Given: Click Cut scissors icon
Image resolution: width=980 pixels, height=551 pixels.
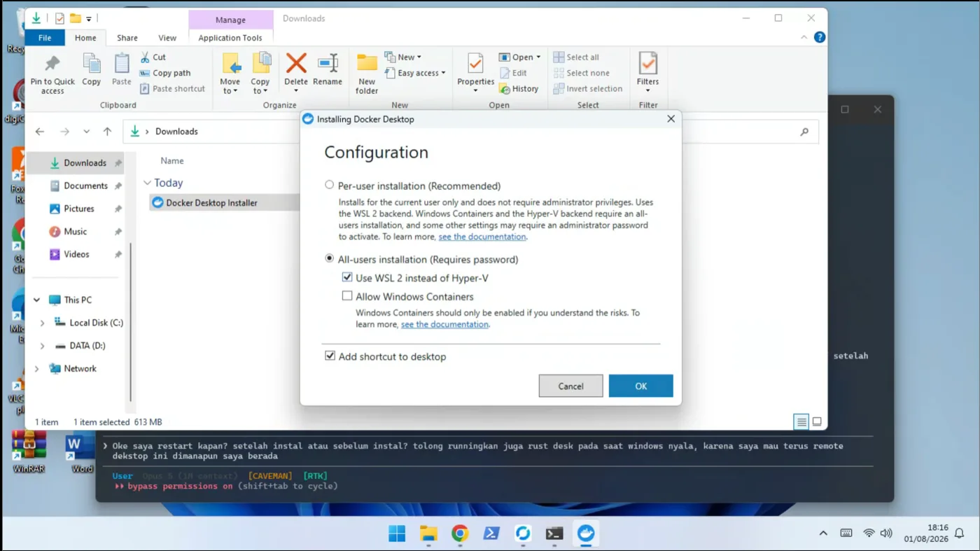Looking at the screenshot, I should pyautogui.click(x=145, y=57).
